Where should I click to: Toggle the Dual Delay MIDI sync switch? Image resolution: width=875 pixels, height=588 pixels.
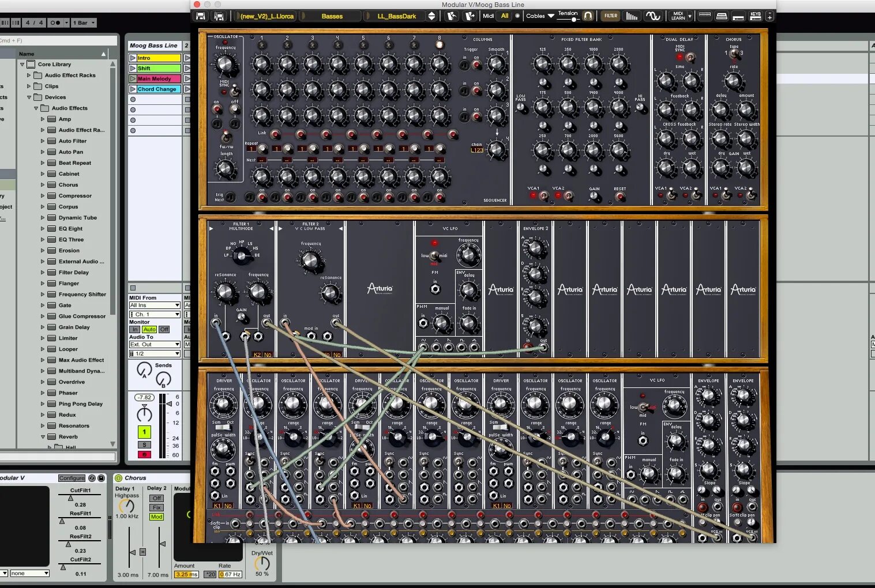tap(690, 57)
